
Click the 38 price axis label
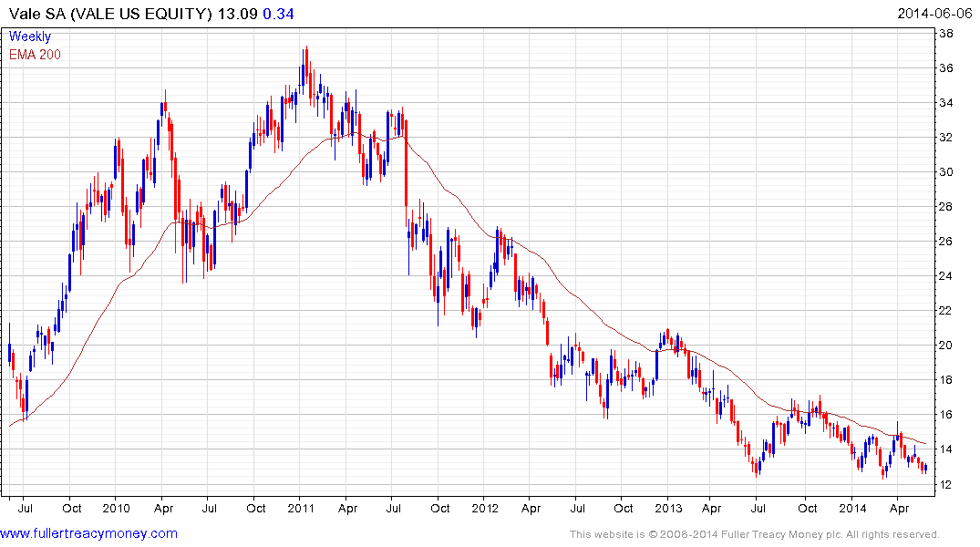tap(946, 34)
